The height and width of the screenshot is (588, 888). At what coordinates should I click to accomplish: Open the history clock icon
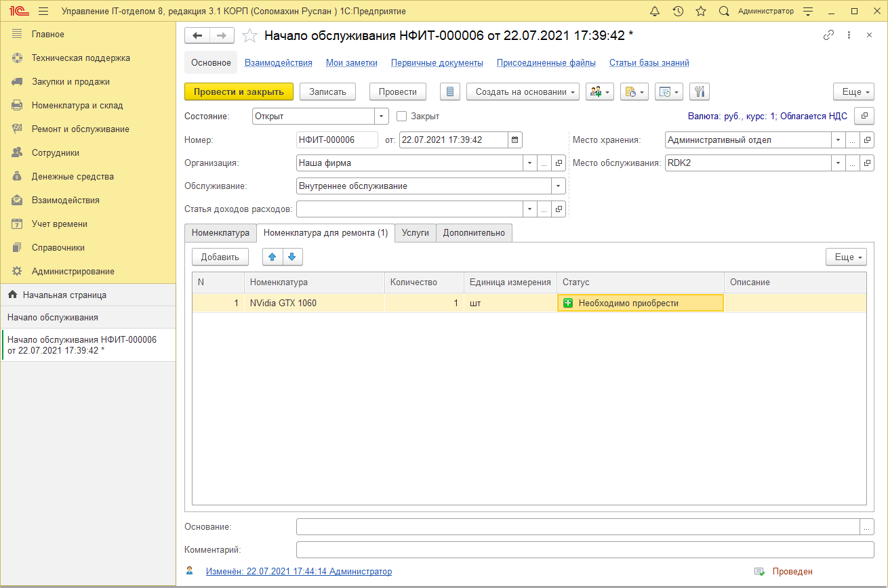(x=678, y=12)
